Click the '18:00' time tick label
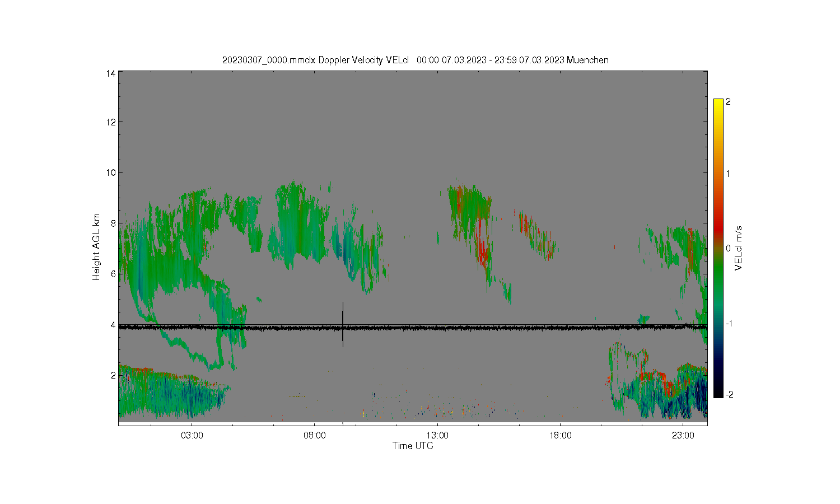 [560, 435]
